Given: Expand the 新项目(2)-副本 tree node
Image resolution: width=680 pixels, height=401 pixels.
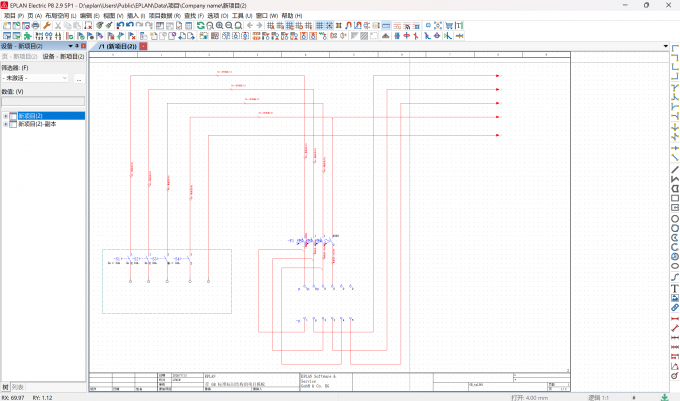Looking at the screenshot, I should (x=6, y=124).
